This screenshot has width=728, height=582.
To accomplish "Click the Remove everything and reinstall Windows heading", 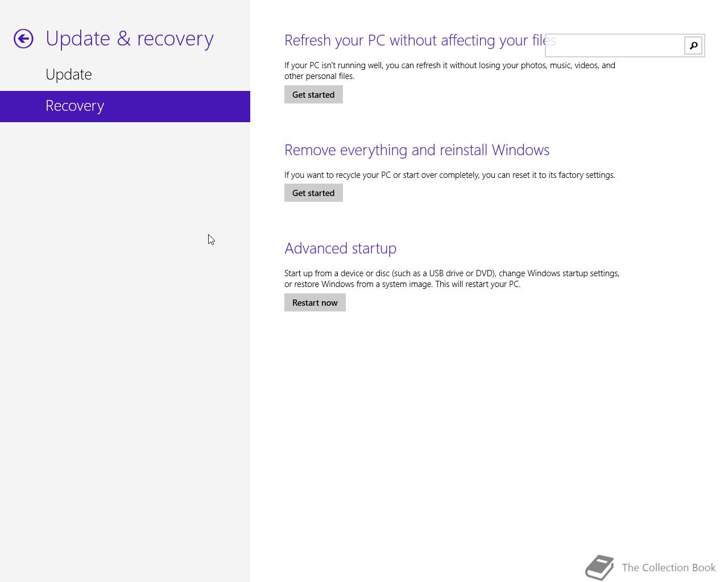I will (417, 150).
